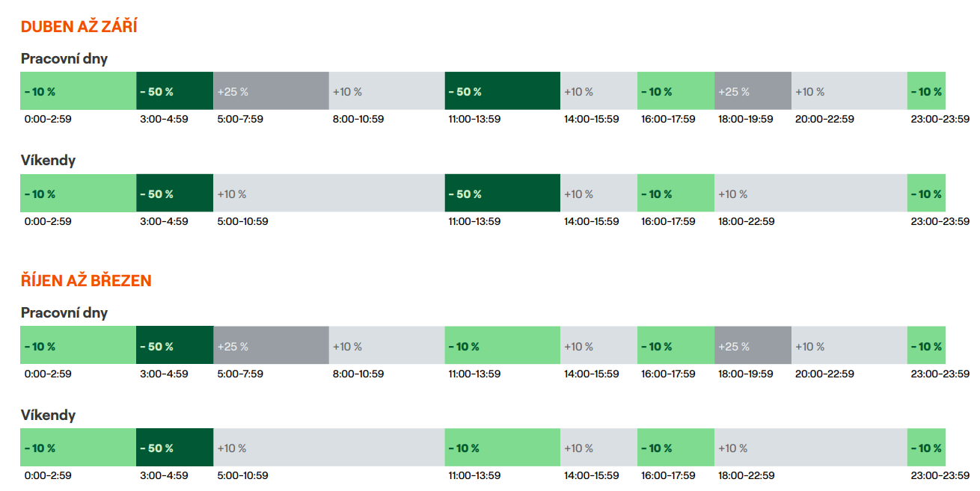Select the -10 % block above 11:00-13:59, Říjen–Březen Víkendy
The image size is (980, 491).
pos(502,448)
